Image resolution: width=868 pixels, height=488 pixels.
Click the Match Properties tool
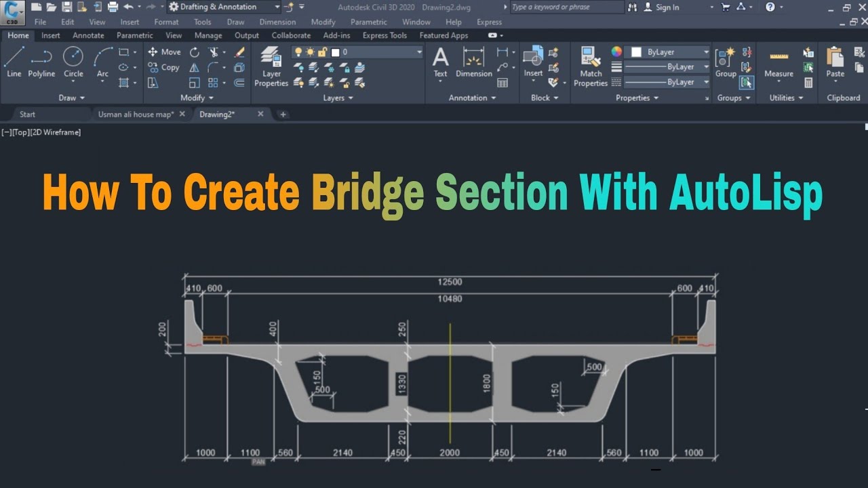[591, 66]
